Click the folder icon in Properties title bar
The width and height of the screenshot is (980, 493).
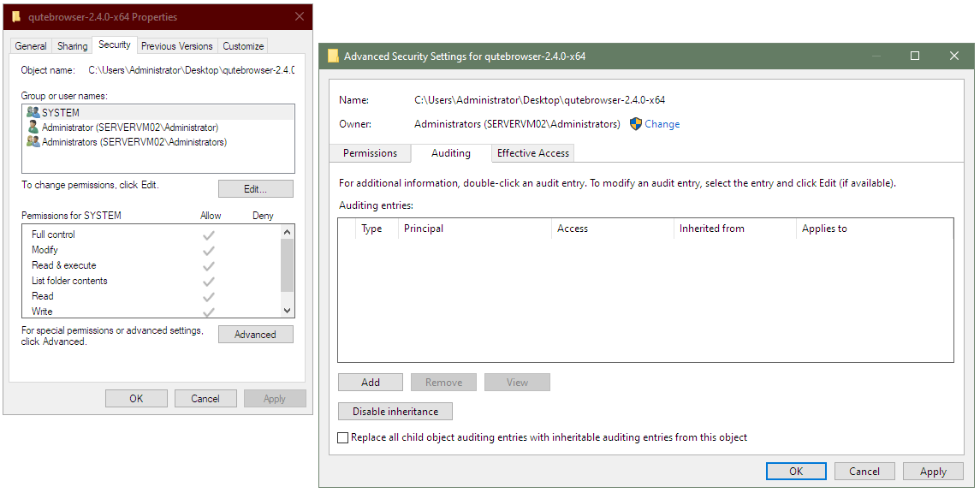16,17
